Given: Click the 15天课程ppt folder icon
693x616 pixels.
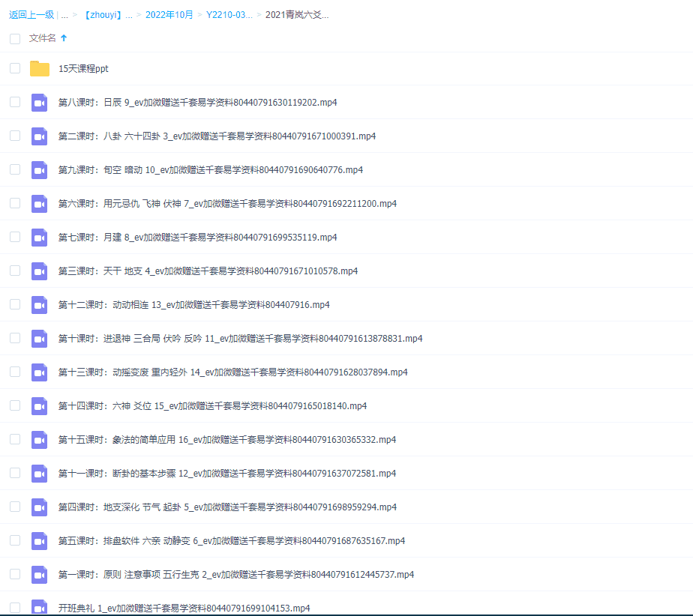Looking at the screenshot, I should pos(40,69).
